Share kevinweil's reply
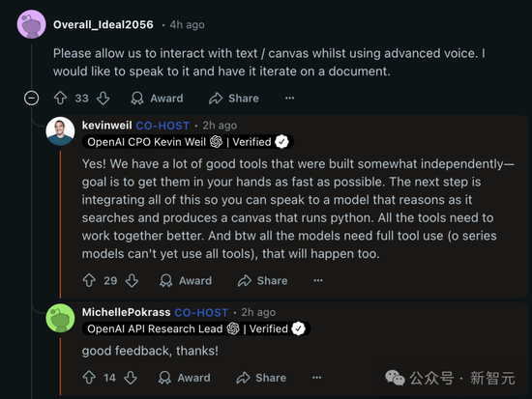Viewport: 532px width, 399px height. click(262, 281)
